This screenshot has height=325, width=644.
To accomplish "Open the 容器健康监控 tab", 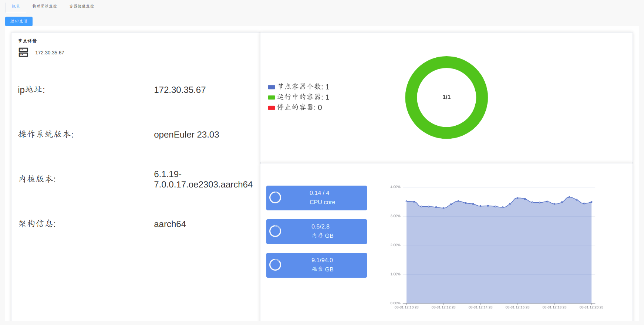I will pos(82,6).
